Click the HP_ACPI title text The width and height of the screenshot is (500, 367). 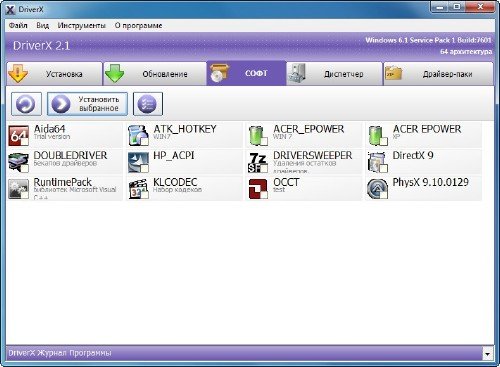coord(173,155)
